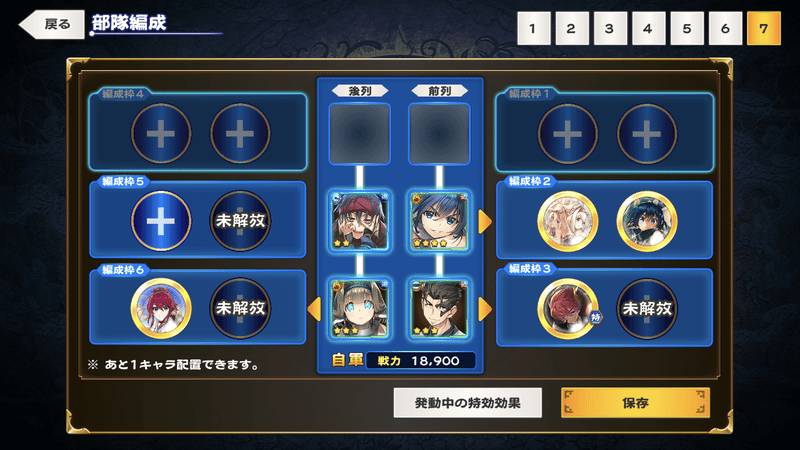Tap the locked 未解放 slot in 編成枠3
The image size is (800, 450).
pyautogui.click(x=646, y=308)
